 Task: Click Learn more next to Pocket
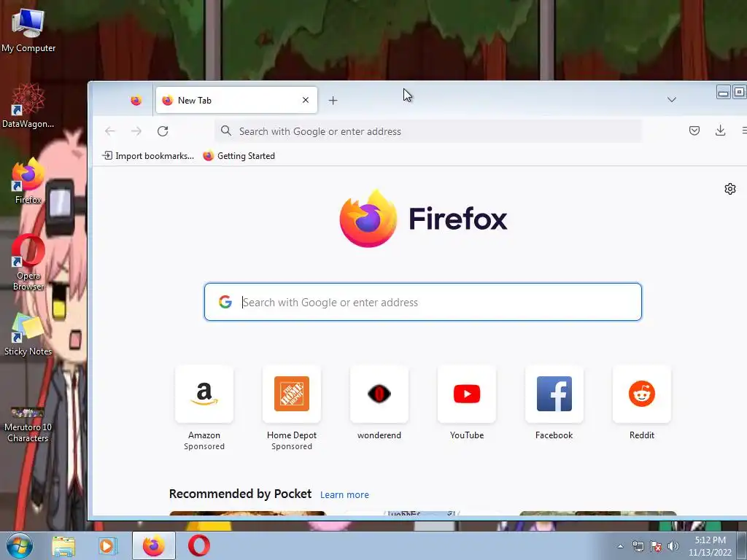click(x=344, y=495)
